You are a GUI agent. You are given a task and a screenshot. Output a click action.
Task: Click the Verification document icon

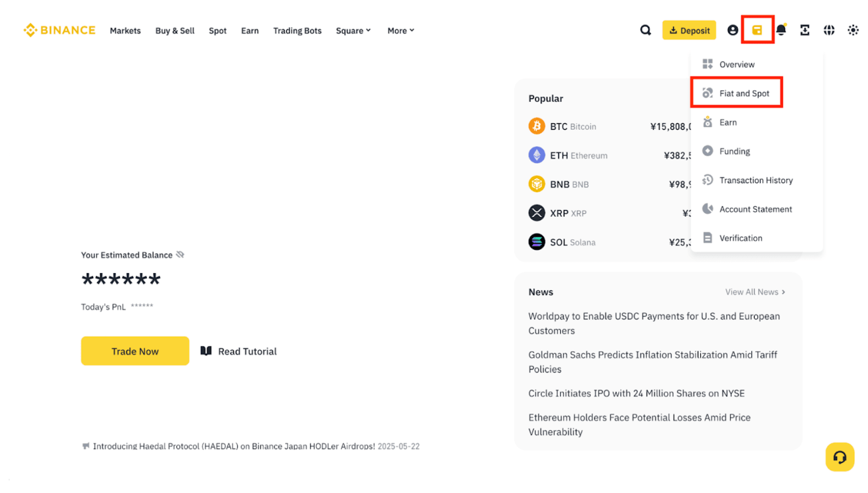[707, 238]
